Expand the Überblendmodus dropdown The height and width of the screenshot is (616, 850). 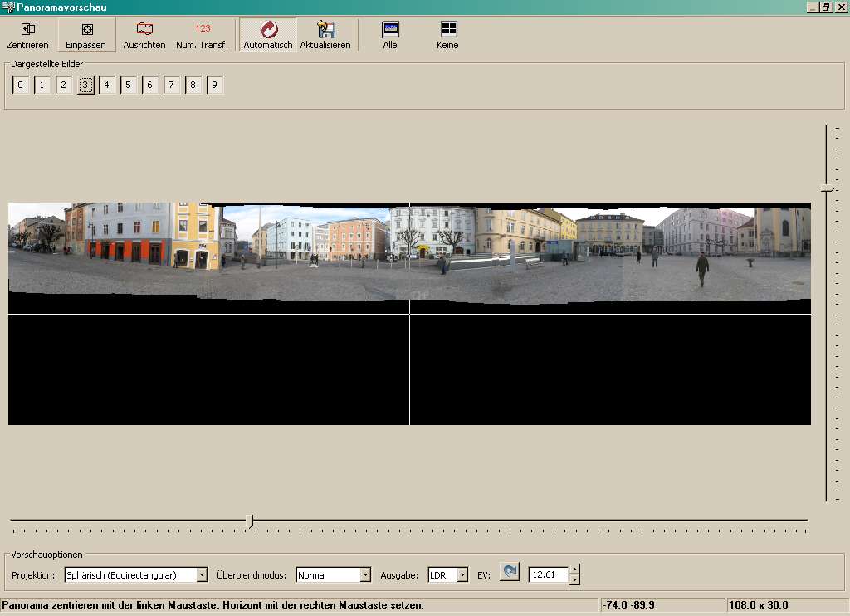(x=365, y=574)
